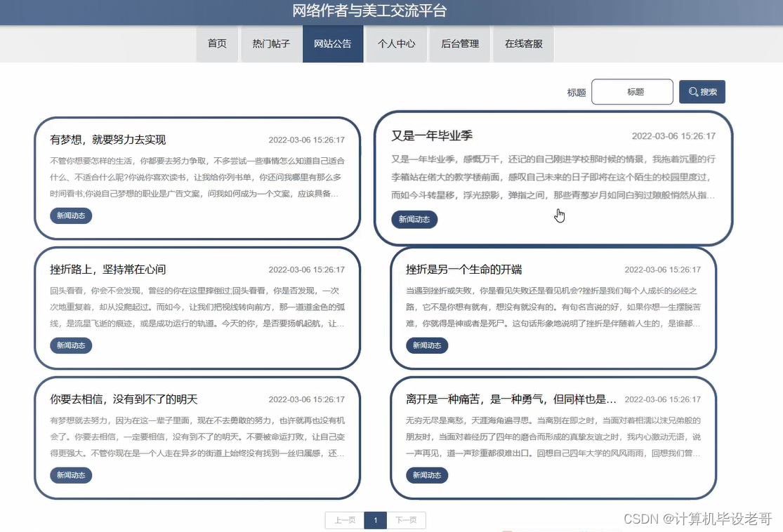This screenshot has height=532, width=783.
Task: Open article 又是一年毕业季
Action: (432, 135)
